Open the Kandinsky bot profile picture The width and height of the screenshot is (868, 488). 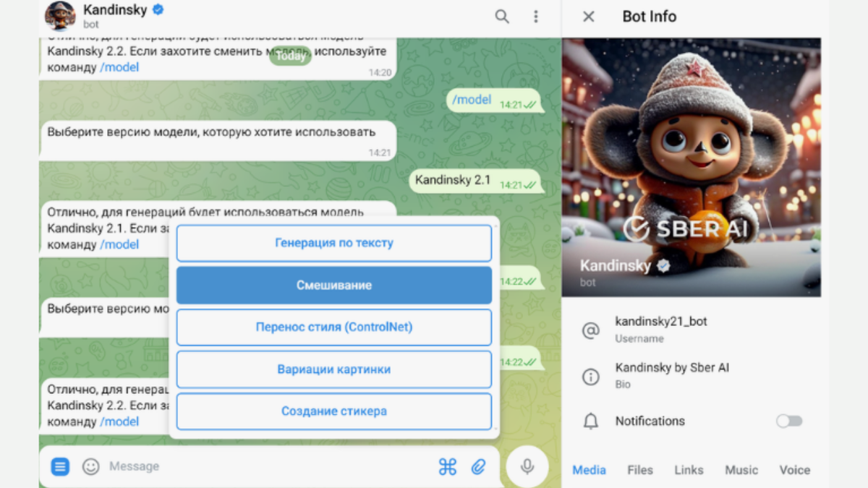tap(692, 167)
